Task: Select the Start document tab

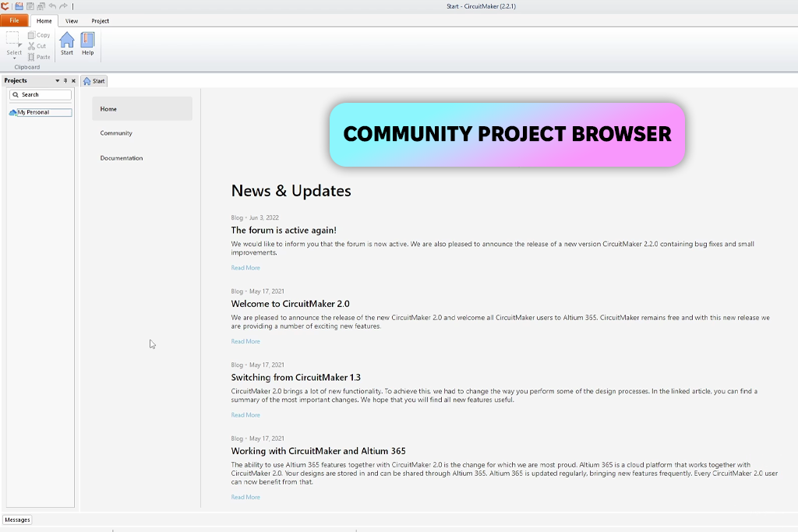Action: [x=94, y=81]
